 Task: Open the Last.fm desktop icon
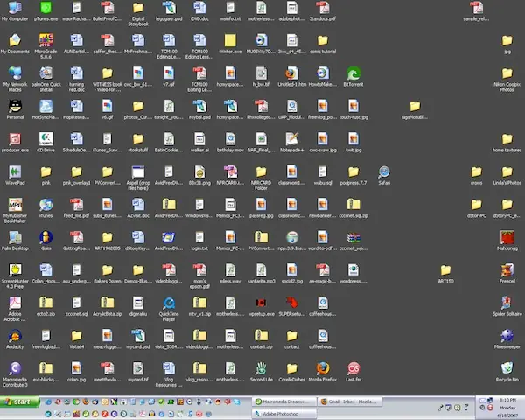(x=353, y=367)
